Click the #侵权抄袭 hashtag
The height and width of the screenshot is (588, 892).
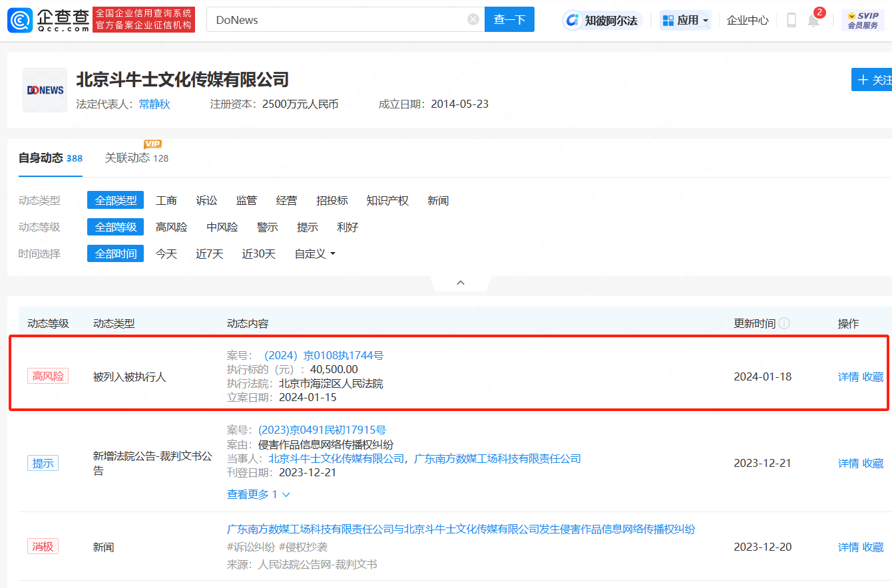coord(303,547)
